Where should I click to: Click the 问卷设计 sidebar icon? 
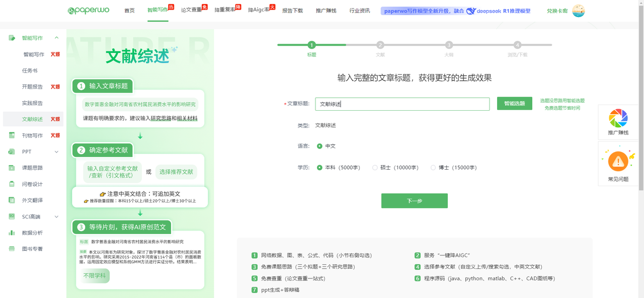pos(12,184)
